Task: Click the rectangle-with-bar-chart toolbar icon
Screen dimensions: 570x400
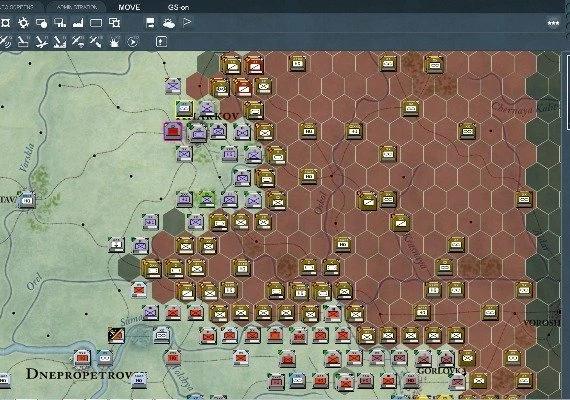Action: (60, 23)
